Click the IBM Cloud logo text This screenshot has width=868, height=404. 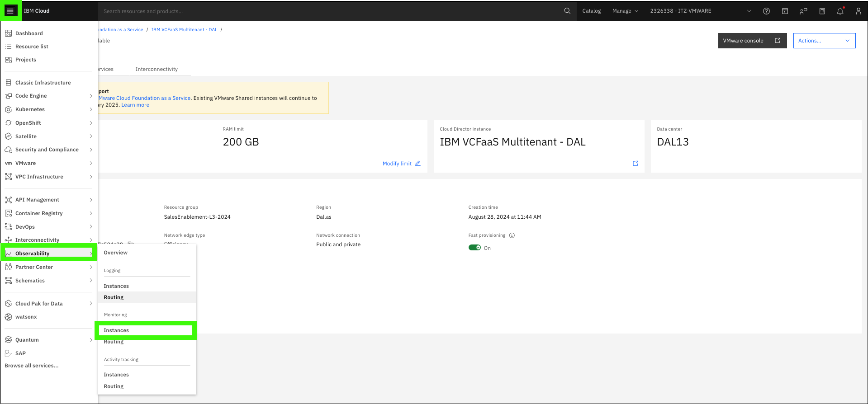point(37,11)
